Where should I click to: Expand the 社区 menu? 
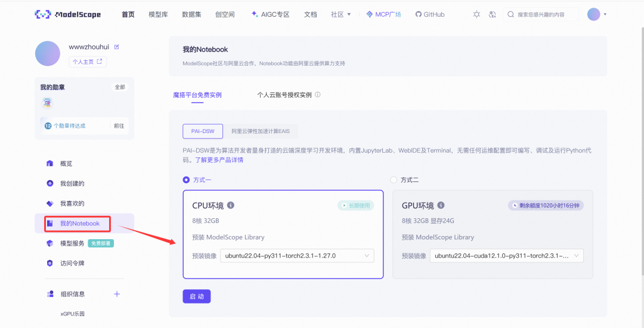coord(341,14)
